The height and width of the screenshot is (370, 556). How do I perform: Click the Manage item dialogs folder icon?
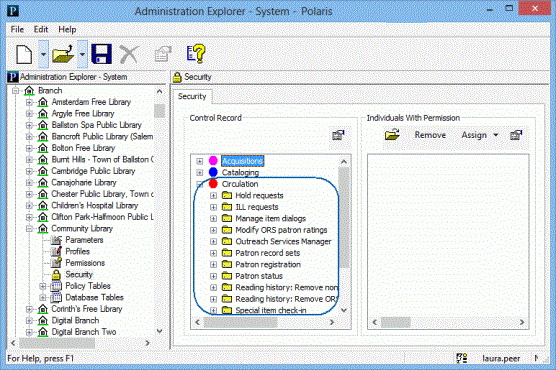(227, 218)
